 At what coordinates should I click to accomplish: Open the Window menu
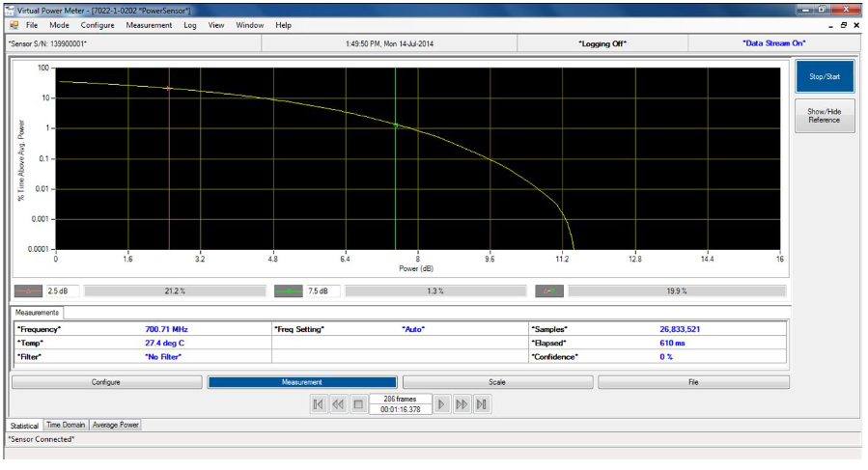pyautogui.click(x=250, y=25)
